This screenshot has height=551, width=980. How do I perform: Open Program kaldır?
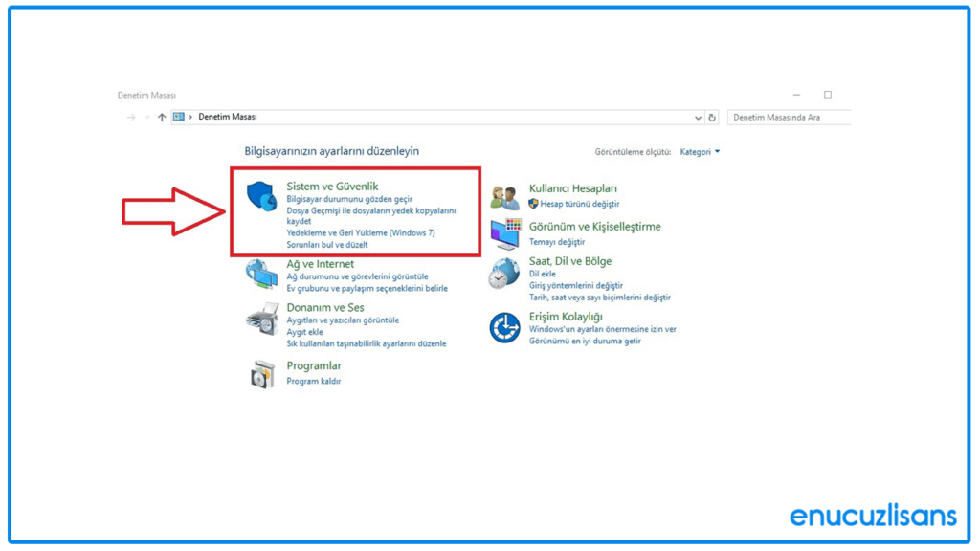pyautogui.click(x=313, y=382)
